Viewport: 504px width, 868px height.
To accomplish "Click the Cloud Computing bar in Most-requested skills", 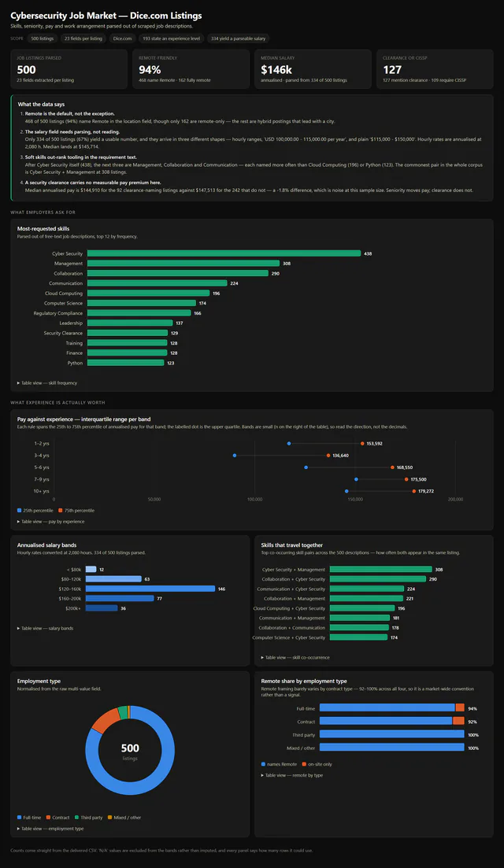I will (148, 294).
